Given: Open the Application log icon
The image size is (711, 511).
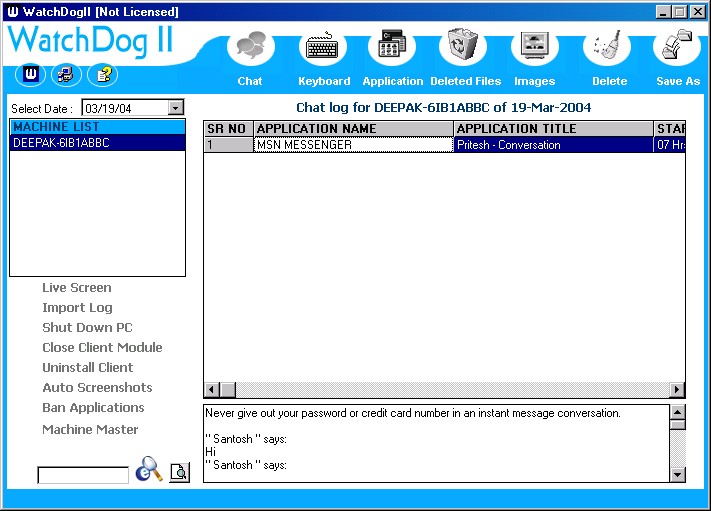Looking at the screenshot, I should (393, 44).
